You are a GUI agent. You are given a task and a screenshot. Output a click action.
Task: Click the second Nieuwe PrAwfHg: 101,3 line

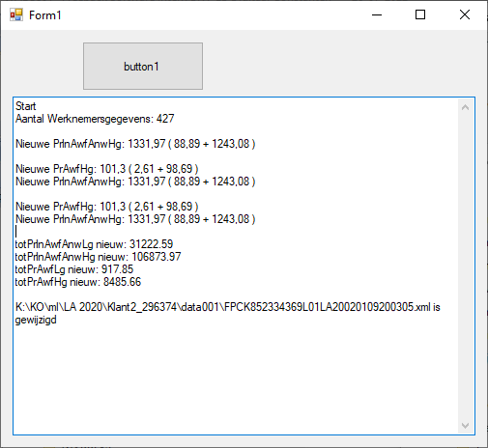coord(106,207)
